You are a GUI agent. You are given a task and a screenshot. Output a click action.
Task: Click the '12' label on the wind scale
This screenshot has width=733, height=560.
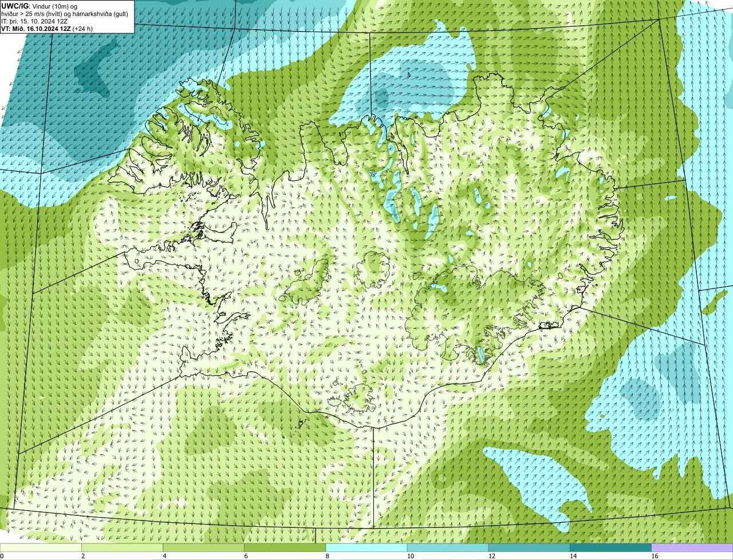coord(492,556)
